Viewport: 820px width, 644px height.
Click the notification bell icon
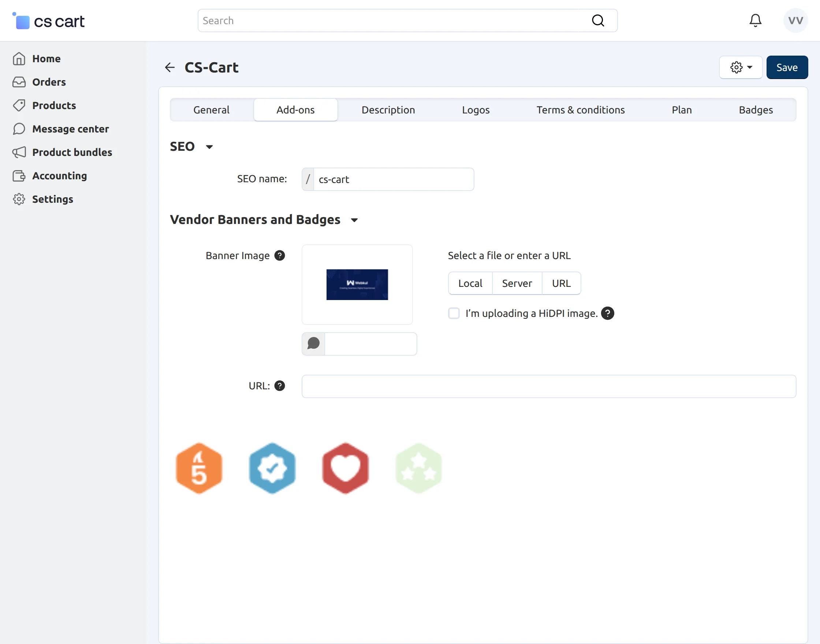(x=755, y=20)
